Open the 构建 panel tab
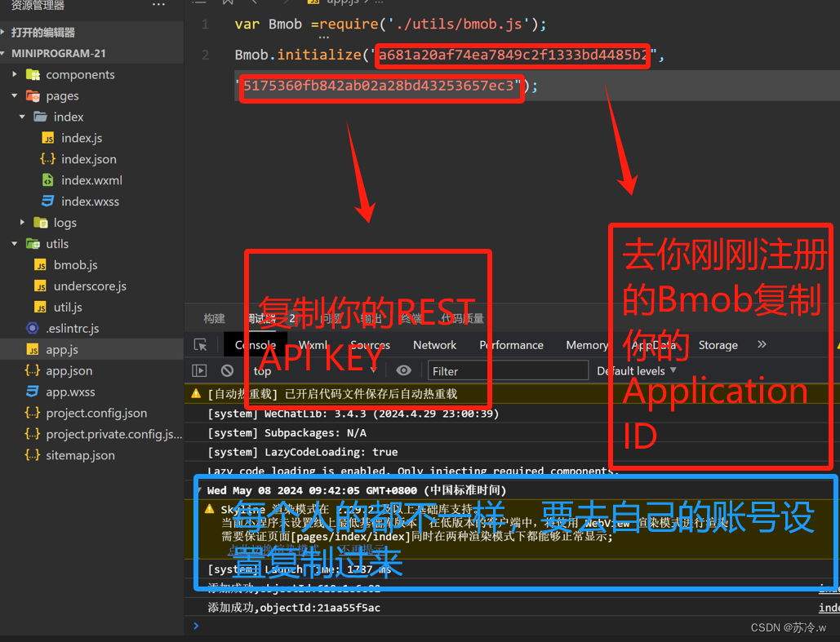840x642 pixels. pos(214,319)
